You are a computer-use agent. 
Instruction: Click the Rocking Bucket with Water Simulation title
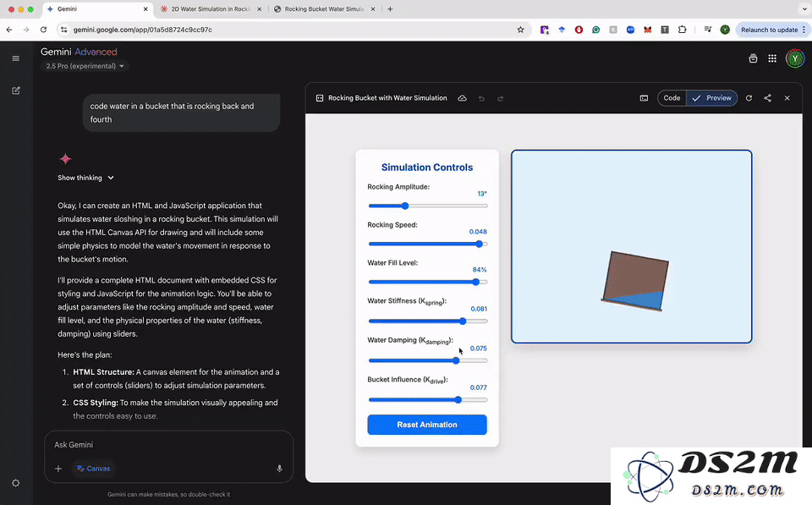[387, 98]
